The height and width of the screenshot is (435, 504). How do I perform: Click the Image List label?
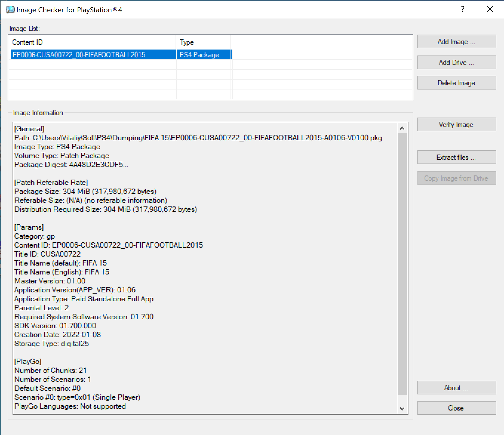[24, 29]
